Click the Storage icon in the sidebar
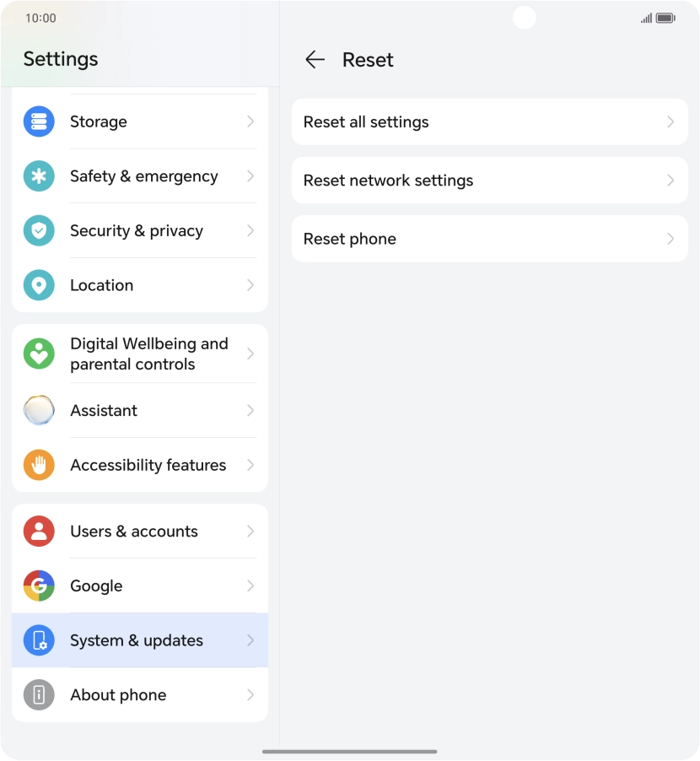The width and height of the screenshot is (700, 761). click(x=39, y=121)
